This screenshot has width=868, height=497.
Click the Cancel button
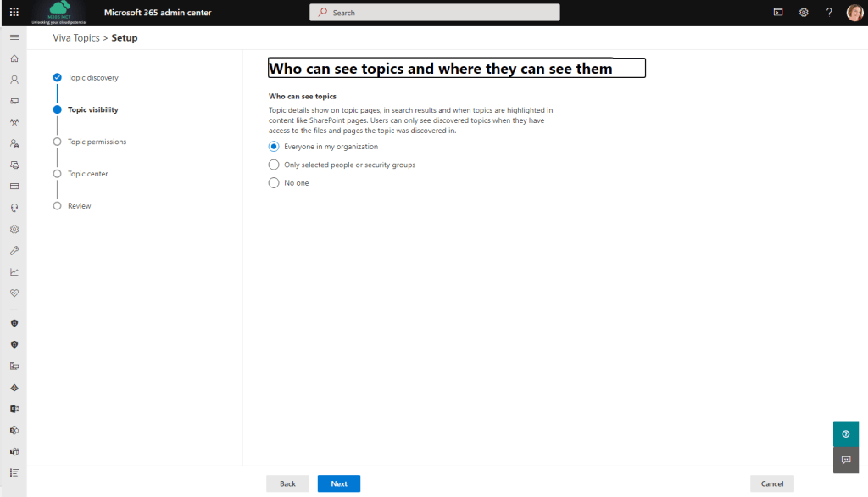click(x=771, y=483)
